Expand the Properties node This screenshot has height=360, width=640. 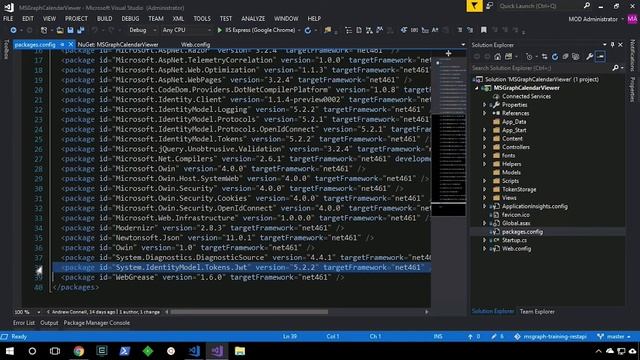[x=484, y=105]
